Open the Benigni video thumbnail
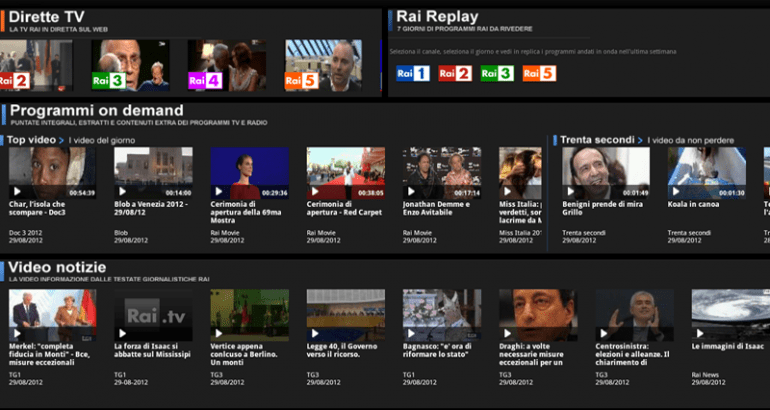Image resolution: width=770 pixels, height=410 pixels. 605,173
